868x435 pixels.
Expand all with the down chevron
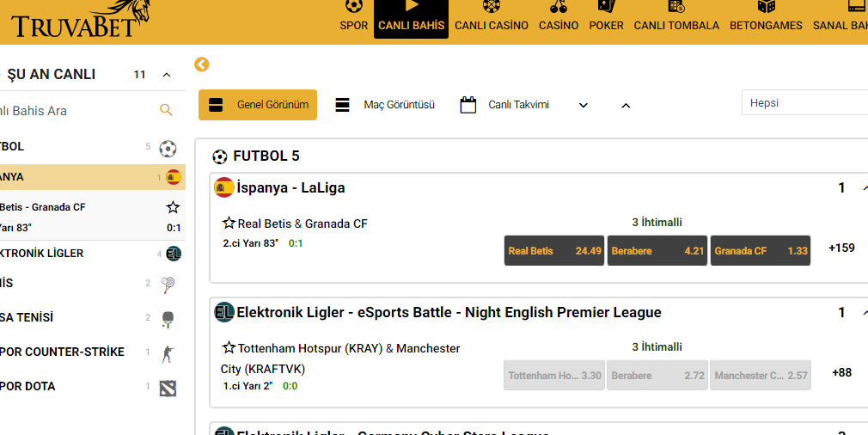tap(583, 105)
